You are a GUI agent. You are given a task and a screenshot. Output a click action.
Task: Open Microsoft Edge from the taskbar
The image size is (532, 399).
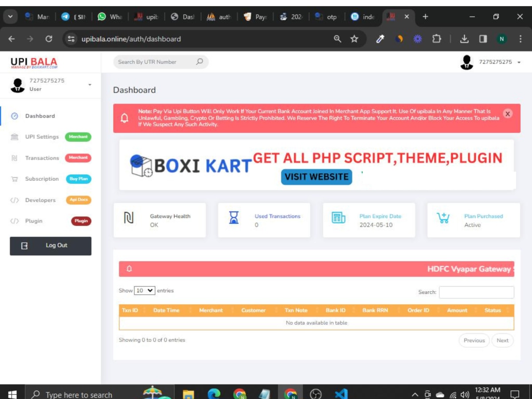tap(214, 394)
